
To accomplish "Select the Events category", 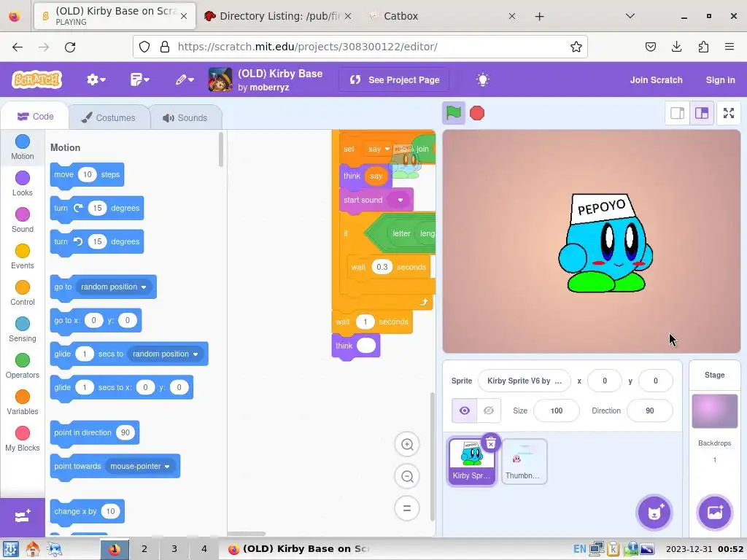I will pos(23,257).
